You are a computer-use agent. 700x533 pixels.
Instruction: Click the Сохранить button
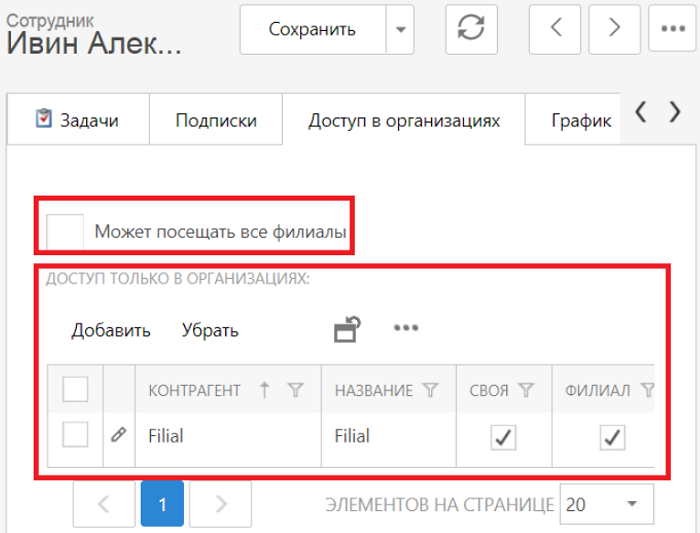(x=312, y=30)
